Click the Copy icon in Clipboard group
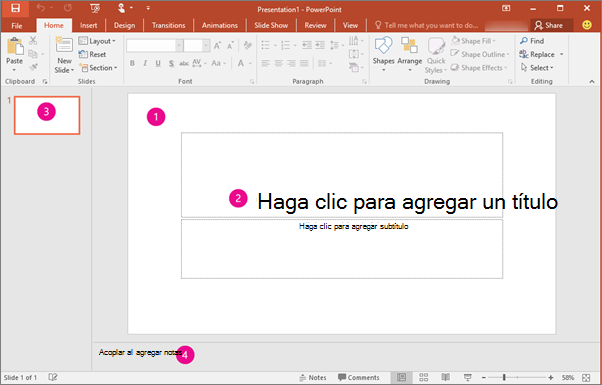The width and height of the screenshot is (602, 385). (33, 54)
